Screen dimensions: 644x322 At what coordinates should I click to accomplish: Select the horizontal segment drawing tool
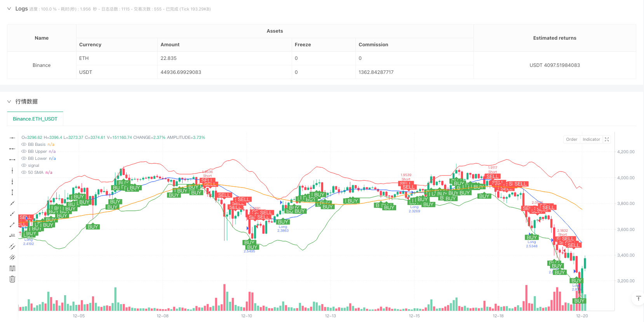(12, 159)
